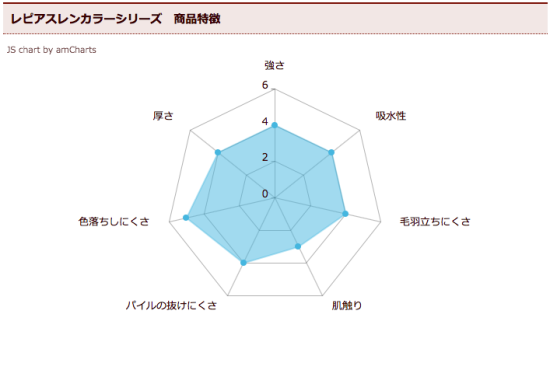Click the 肌触り data point bullet
The image size is (550, 370).
click(298, 246)
